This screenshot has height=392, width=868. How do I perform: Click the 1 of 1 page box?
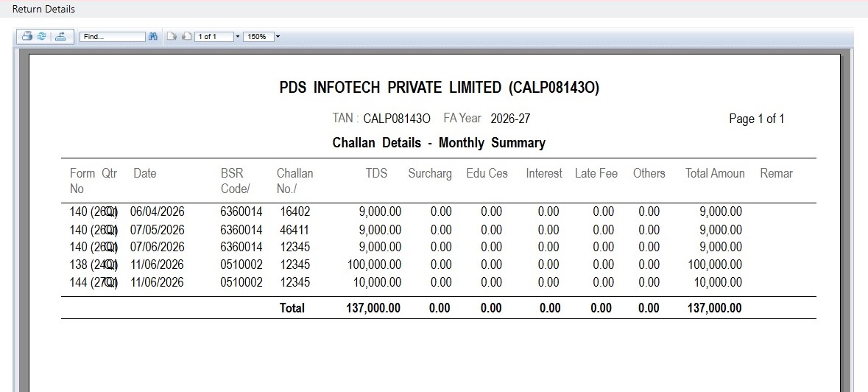point(214,37)
